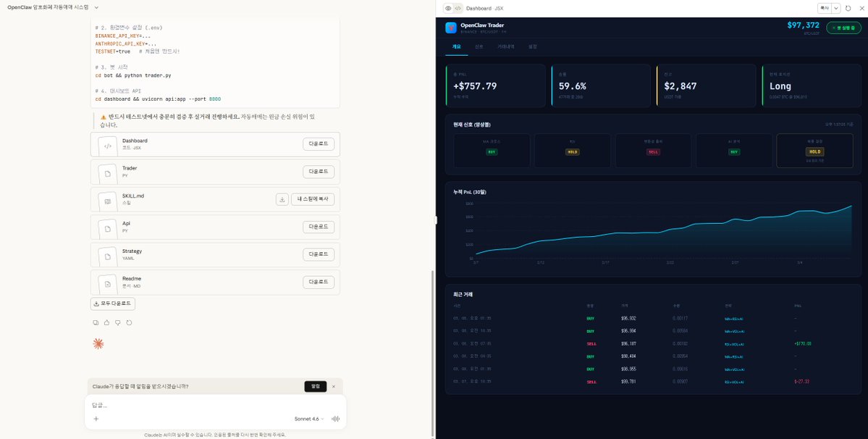This screenshot has width=868, height=439.
Task: Select the 개요 overview tab
Action: (457, 47)
